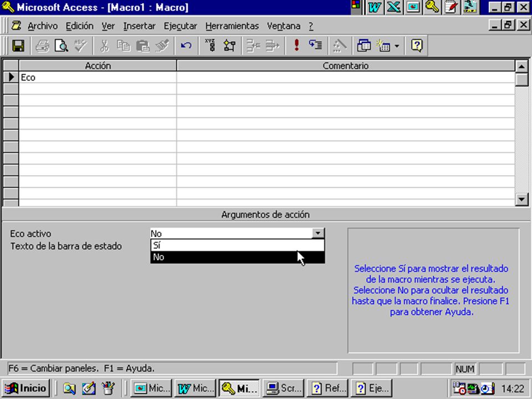532x399 pixels.
Task: Click the Insert Rows toolbar icon
Action: 253,45
